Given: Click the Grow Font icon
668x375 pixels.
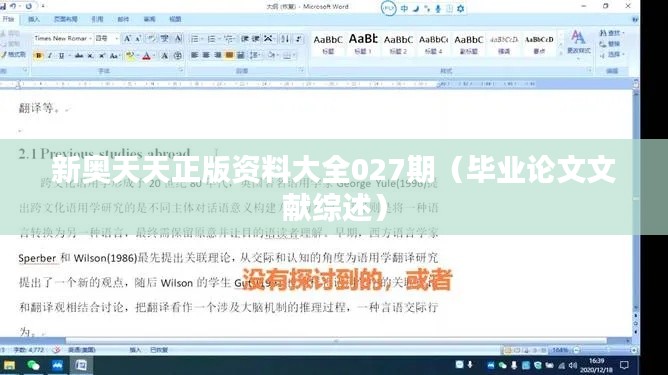Looking at the screenshot, I should [x=127, y=39].
